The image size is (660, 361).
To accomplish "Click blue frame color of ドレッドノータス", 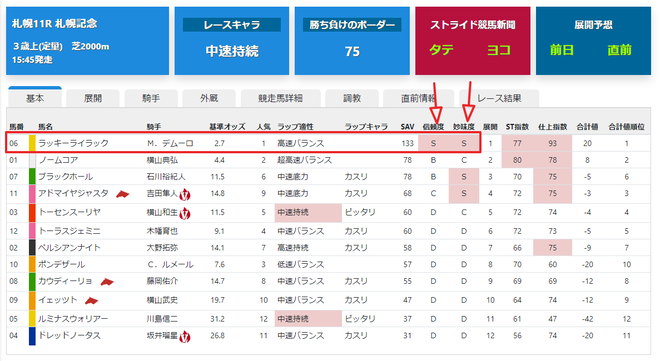I will click(32, 336).
